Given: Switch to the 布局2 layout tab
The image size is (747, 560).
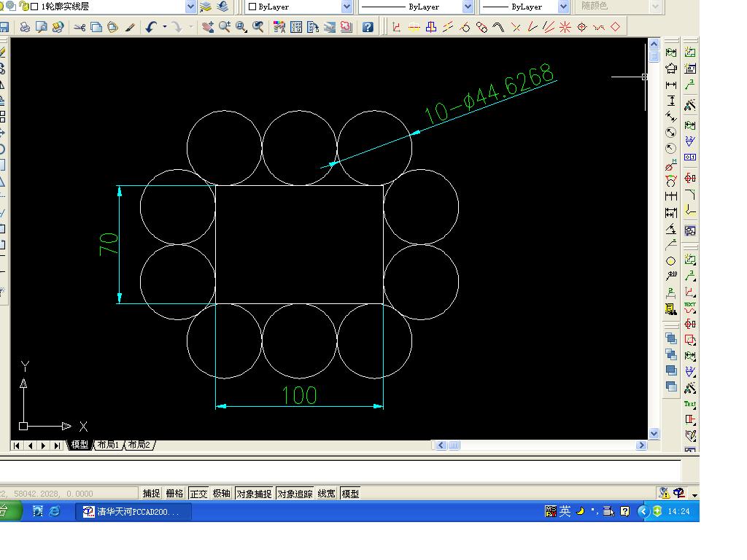Looking at the screenshot, I should pyautogui.click(x=139, y=445).
